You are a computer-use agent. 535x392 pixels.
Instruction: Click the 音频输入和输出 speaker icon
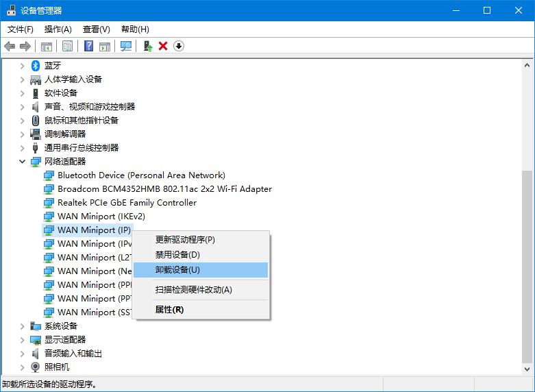[x=36, y=354]
